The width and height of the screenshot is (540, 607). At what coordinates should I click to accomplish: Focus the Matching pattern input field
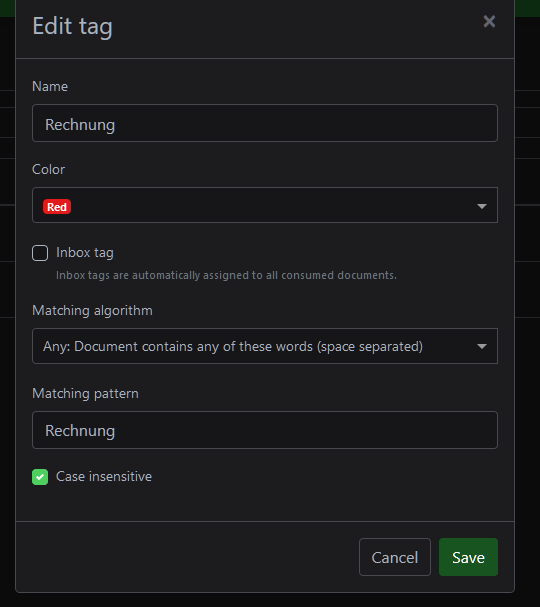(265, 430)
